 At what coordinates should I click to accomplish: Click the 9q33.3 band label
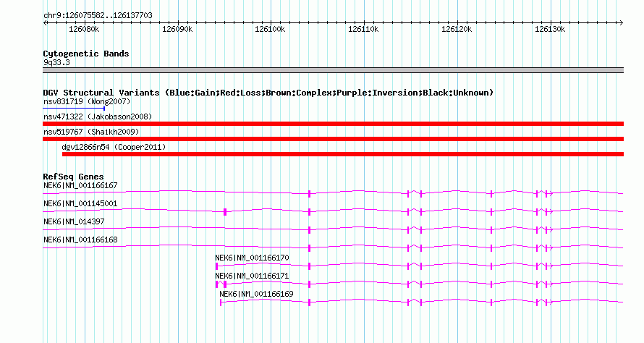[x=56, y=62]
